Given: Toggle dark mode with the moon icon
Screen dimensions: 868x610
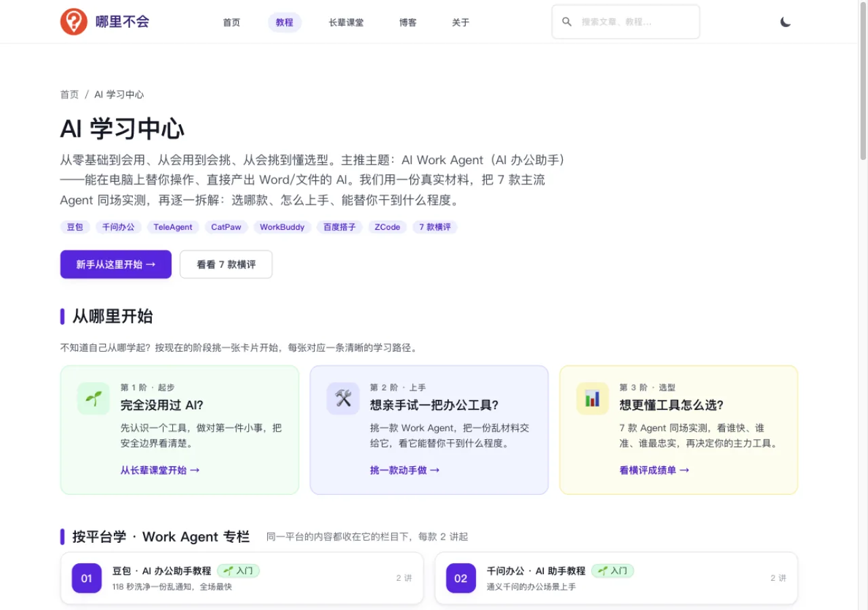Looking at the screenshot, I should coord(785,22).
